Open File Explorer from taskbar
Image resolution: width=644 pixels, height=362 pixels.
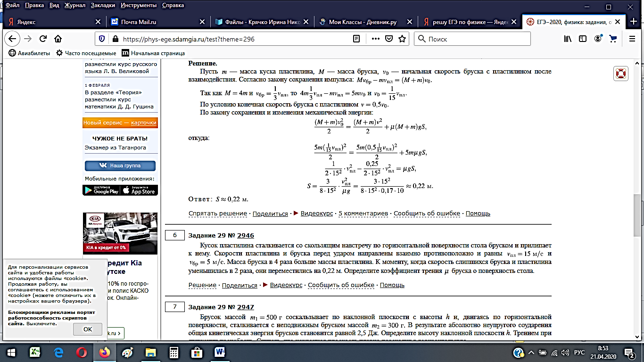151,352
